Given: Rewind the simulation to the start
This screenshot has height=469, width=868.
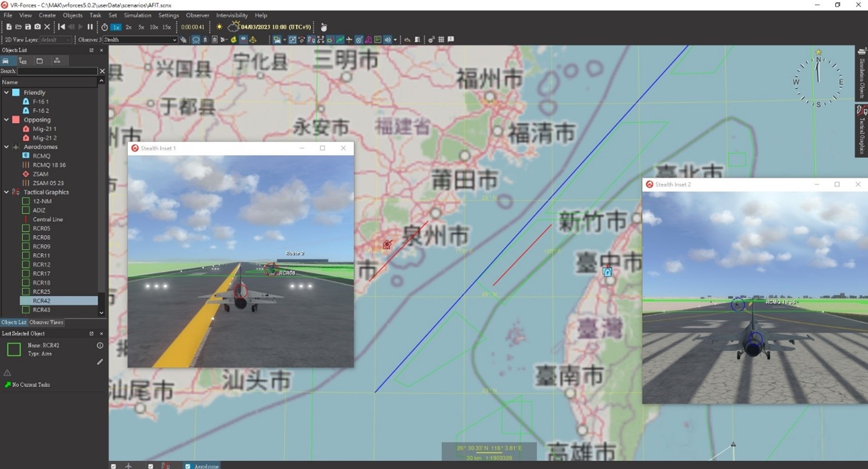Looking at the screenshot, I should [x=62, y=27].
